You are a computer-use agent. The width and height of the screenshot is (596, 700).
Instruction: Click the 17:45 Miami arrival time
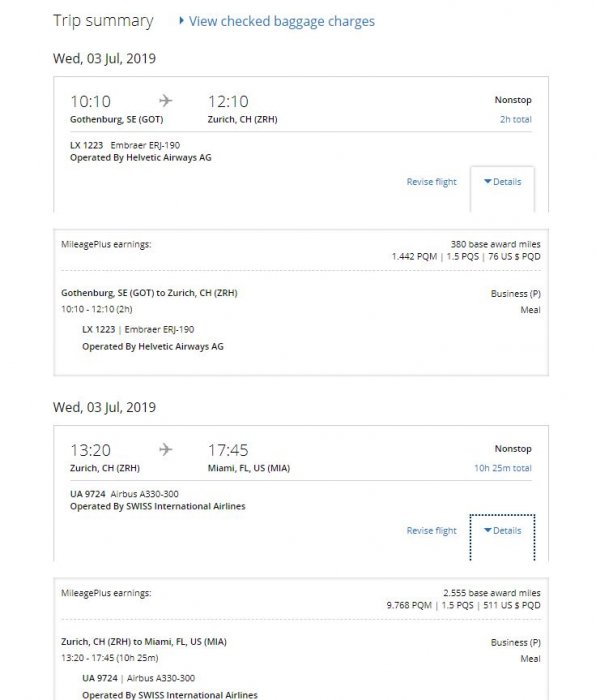tap(228, 450)
